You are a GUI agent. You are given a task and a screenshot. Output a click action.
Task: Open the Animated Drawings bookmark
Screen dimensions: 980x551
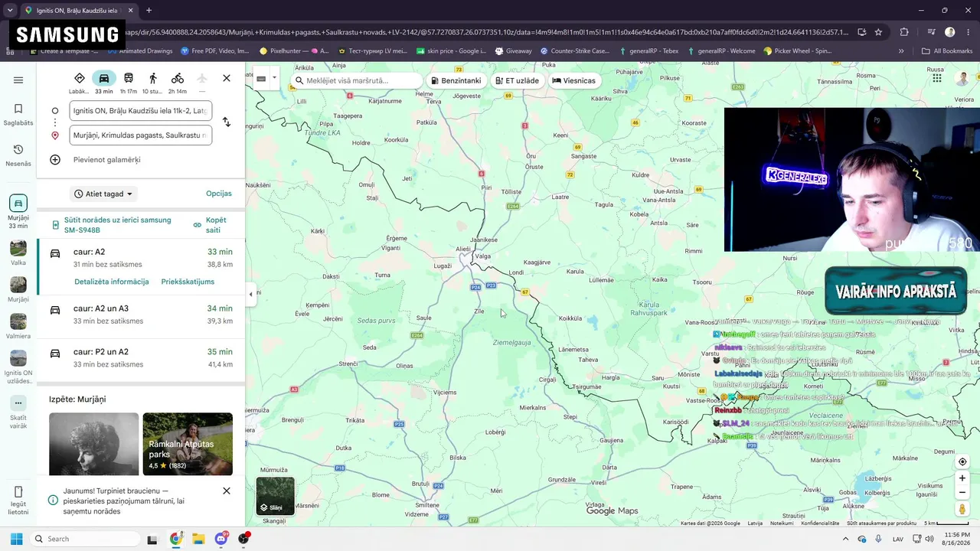point(140,51)
